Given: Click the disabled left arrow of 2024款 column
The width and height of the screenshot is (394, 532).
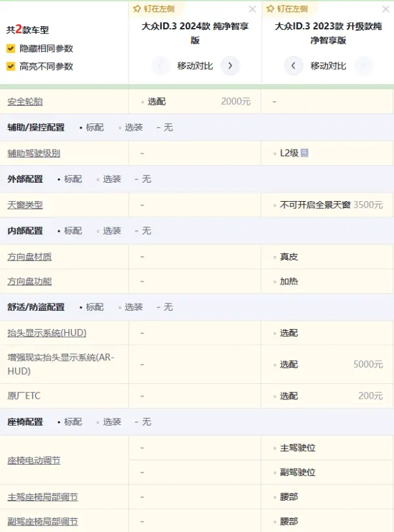Looking at the screenshot, I should click(x=160, y=65).
